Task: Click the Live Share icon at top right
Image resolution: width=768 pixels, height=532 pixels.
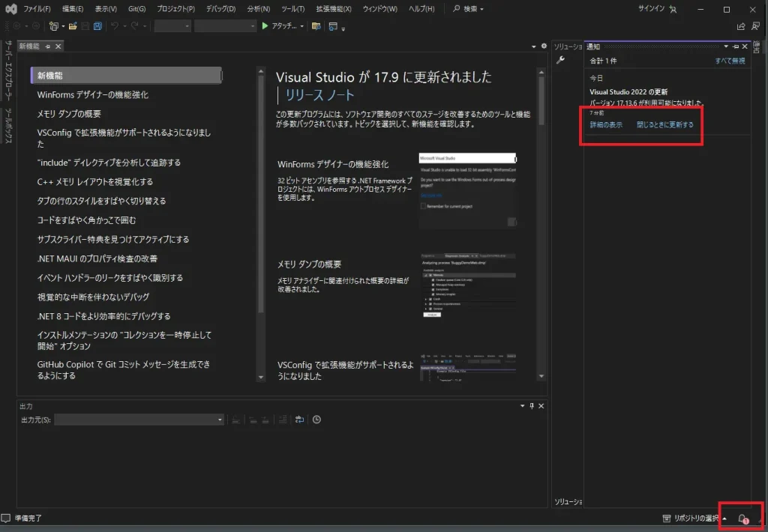Action: (740, 26)
